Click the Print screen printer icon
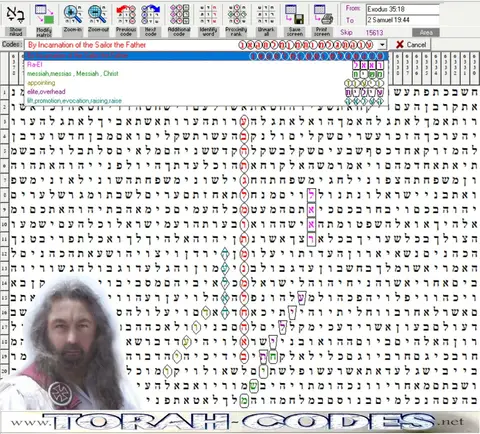Image resolution: width=480 pixels, height=434 pixels. point(323,14)
